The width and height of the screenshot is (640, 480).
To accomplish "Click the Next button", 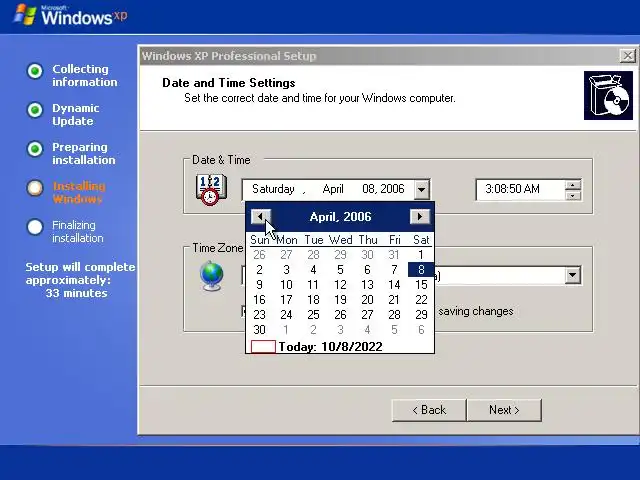I will click(x=504, y=410).
